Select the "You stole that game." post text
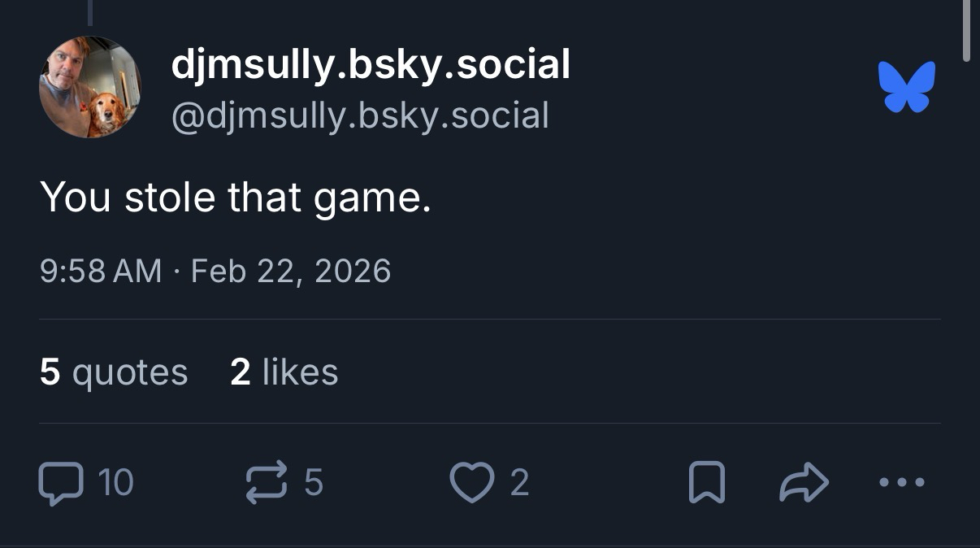 pos(236,198)
